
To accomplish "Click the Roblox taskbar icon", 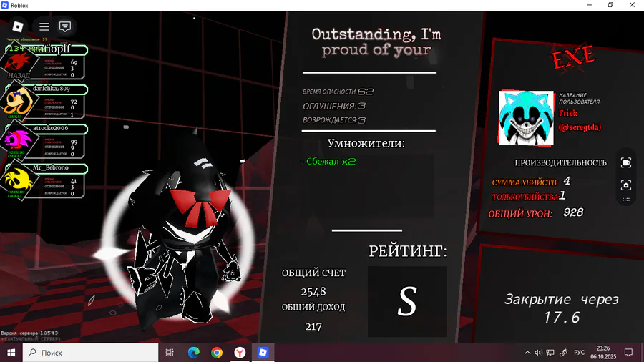I will (x=263, y=353).
